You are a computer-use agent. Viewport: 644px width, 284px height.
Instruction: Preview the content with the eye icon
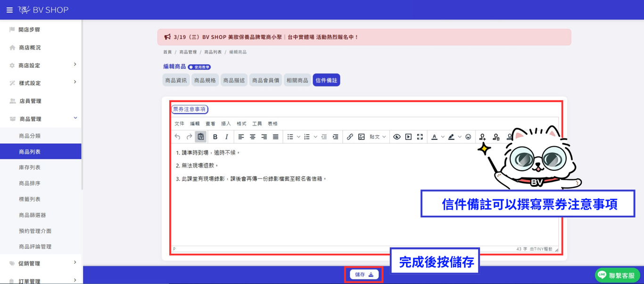click(397, 137)
